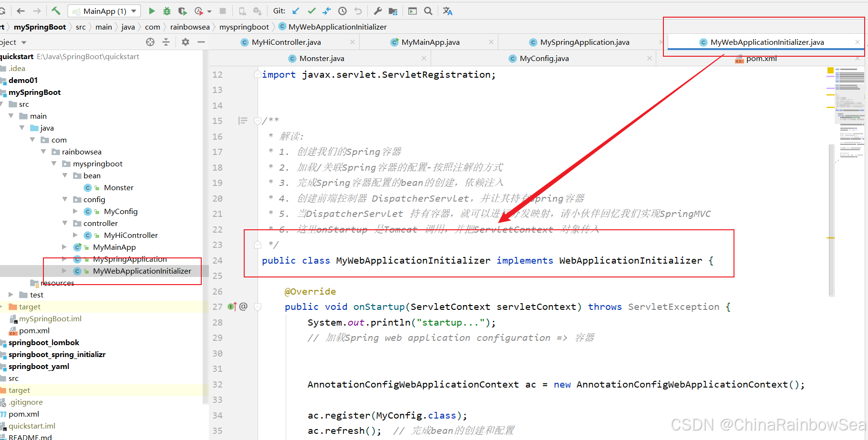Click rainbowsea in the breadcrumb path
868x440 pixels.
[x=190, y=27]
